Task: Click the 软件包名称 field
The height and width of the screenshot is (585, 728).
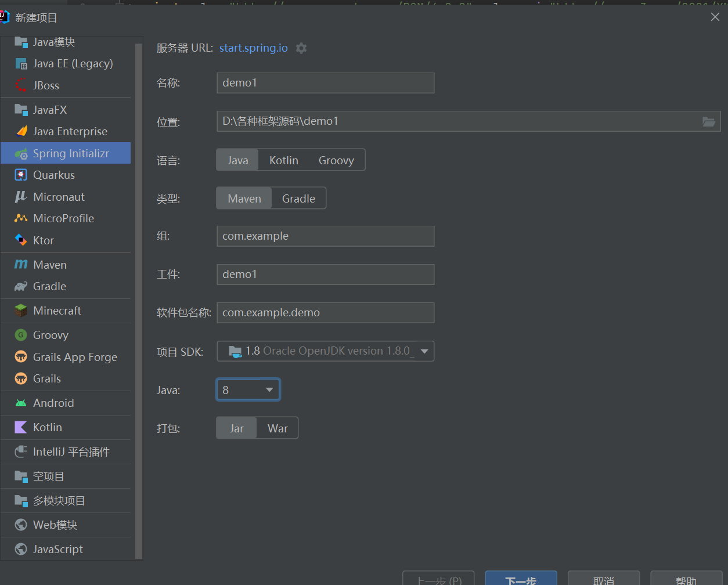Action: (325, 313)
